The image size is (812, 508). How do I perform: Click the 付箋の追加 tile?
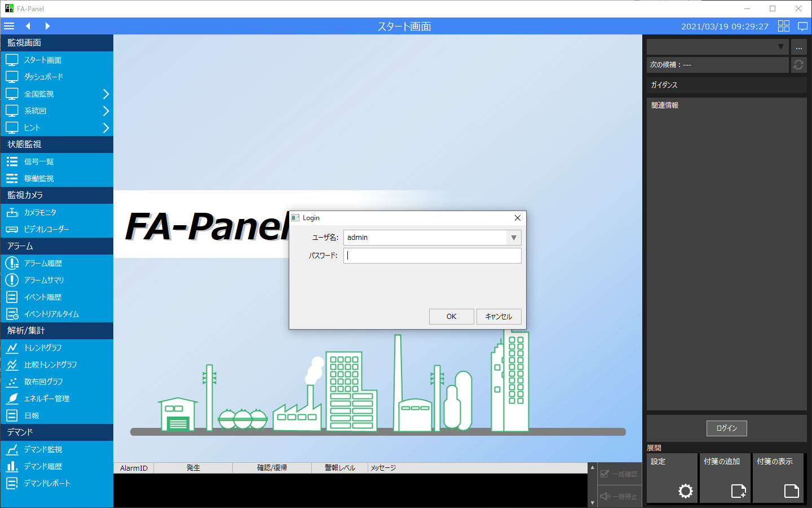[x=725, y=478]
